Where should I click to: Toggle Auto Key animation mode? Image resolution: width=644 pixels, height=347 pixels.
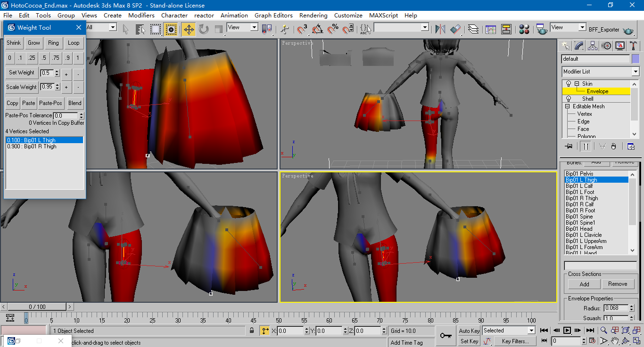click(x=469, y=331)
